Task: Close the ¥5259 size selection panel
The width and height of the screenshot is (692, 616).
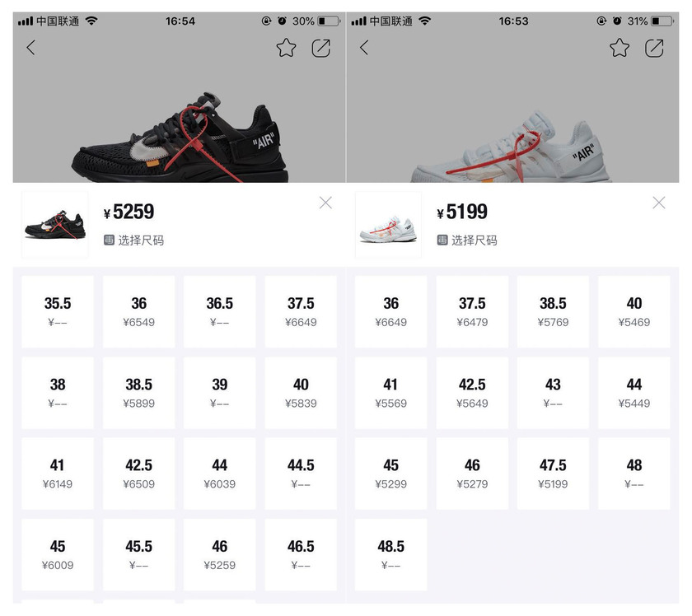Action: pos(325,203)
